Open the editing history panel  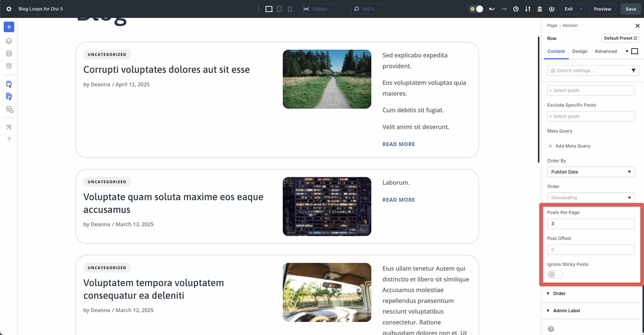[516, 9]
